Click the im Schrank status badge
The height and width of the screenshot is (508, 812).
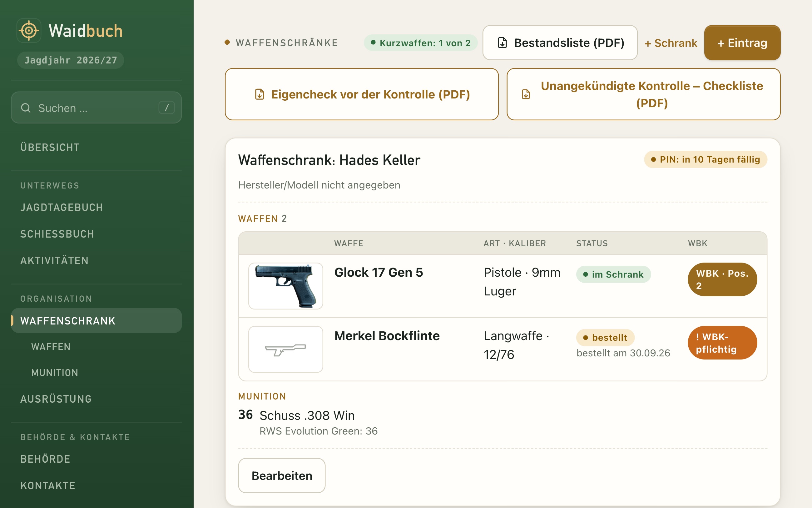tap(614, 274)
